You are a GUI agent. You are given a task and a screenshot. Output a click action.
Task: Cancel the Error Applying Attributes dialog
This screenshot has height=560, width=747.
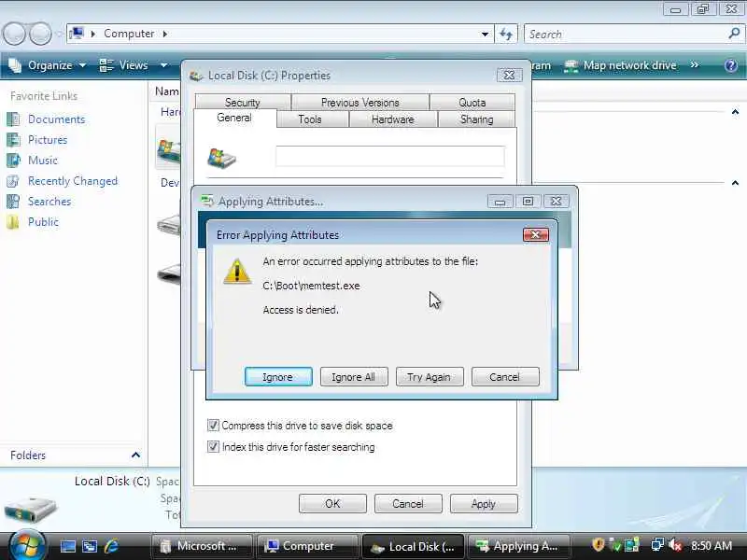[x=505, y=377]
